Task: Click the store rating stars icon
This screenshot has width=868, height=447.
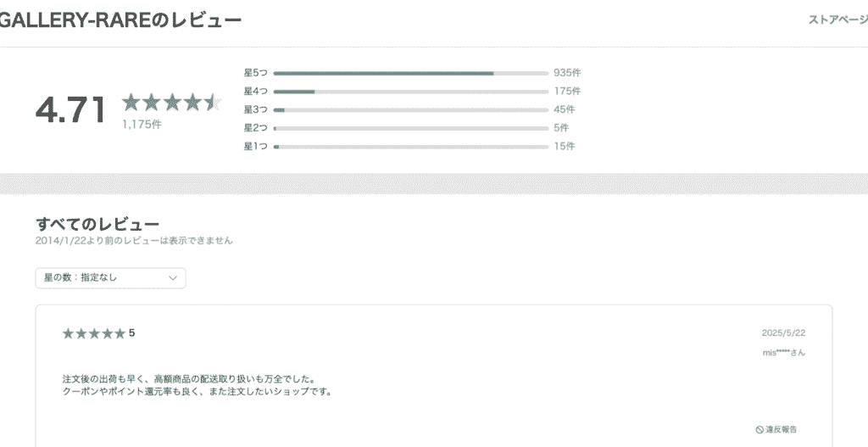Action: pos(171,103)
